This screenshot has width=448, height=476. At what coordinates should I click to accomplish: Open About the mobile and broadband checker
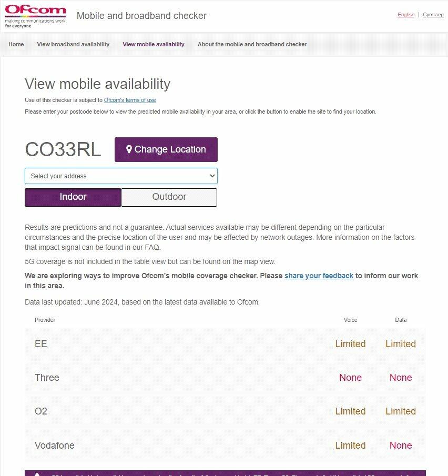coord(252,44)
